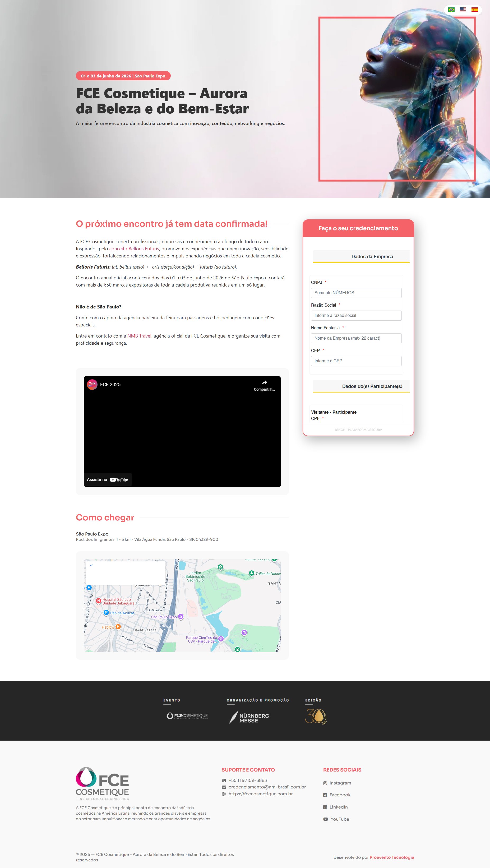Switch language with the Brazil flag
This screenshot has width=490, height=868.
(x=451, y=10)
